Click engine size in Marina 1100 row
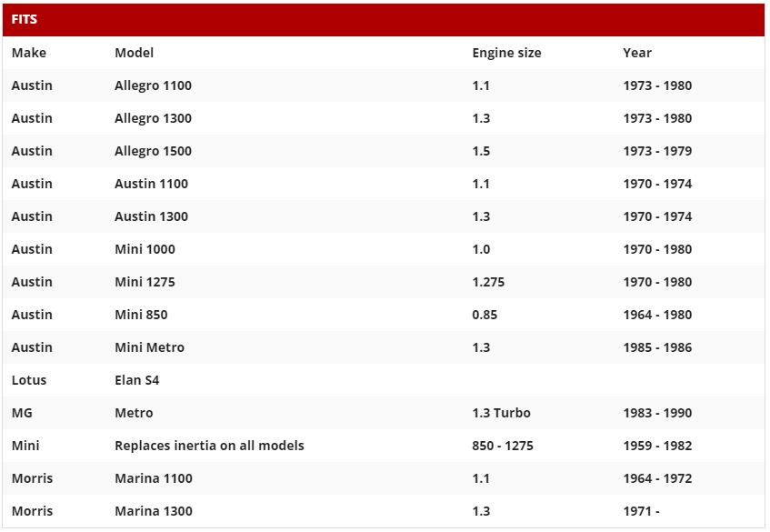This screenshot has height=532, width=770. pos(481,478)
